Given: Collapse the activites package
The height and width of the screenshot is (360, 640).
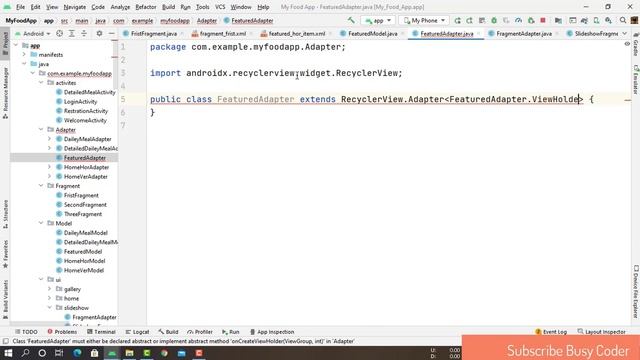Looking at the screenshot, I should 41,82.
